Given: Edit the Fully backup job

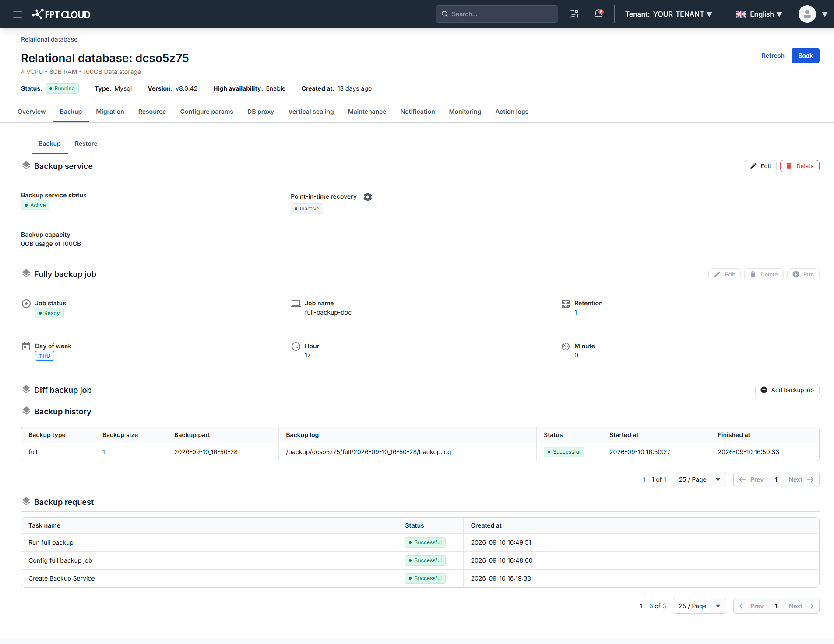Looking at the screenshot, I should [724, 274].
